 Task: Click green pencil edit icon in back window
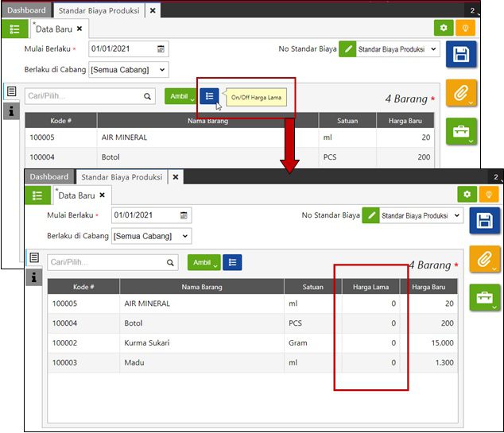(x=347, y=49)
